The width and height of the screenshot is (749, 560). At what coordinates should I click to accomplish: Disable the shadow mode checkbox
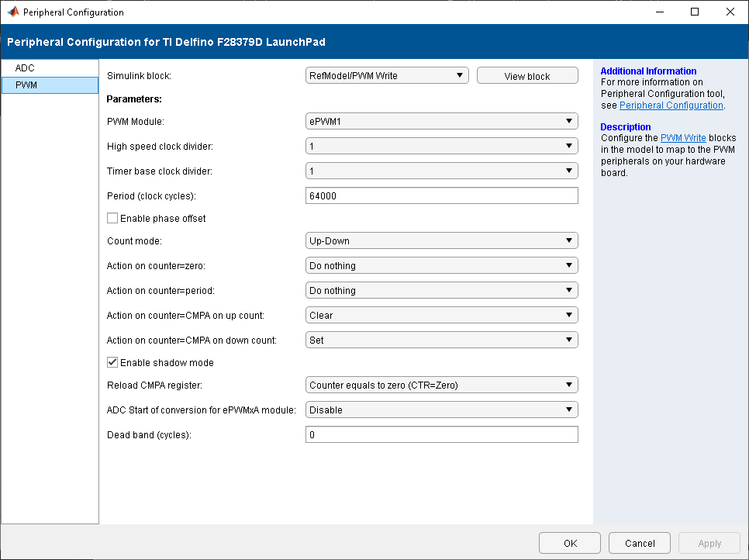click(x=112, y=362)
